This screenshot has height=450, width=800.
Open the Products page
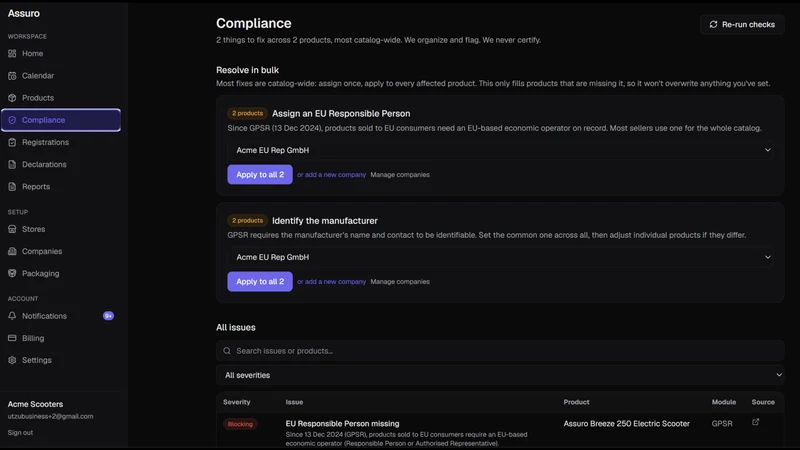click(x=61, y=98)
